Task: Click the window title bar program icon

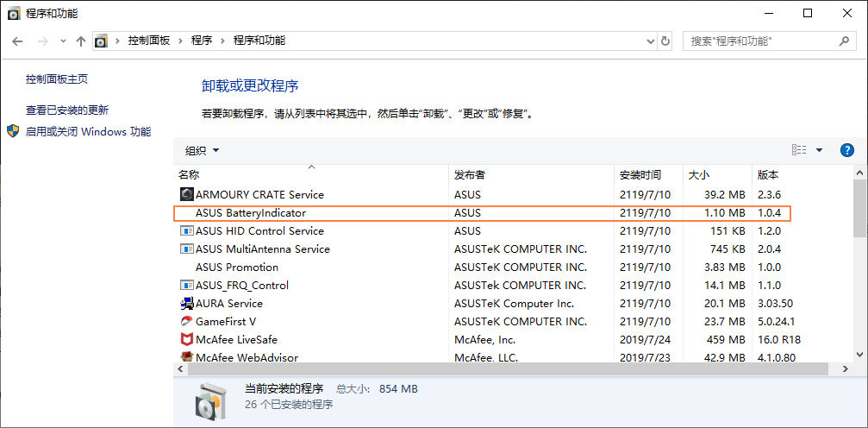Action: [x=15, y=14]
